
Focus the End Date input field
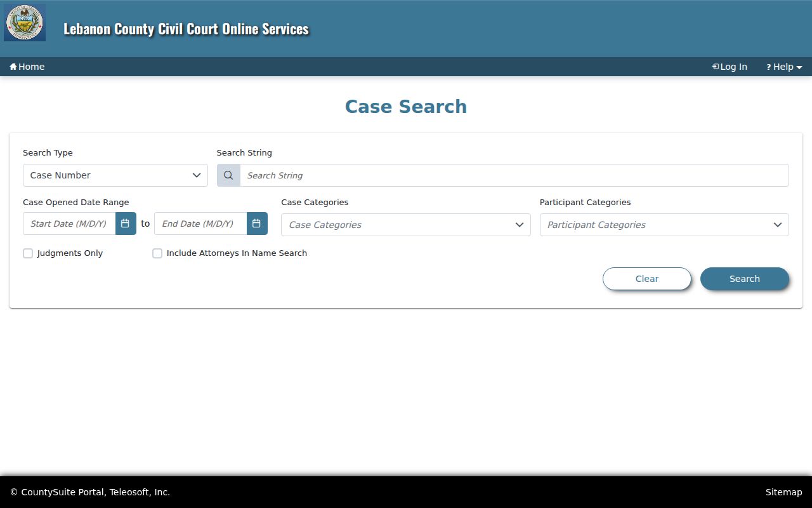click(200, 224)
